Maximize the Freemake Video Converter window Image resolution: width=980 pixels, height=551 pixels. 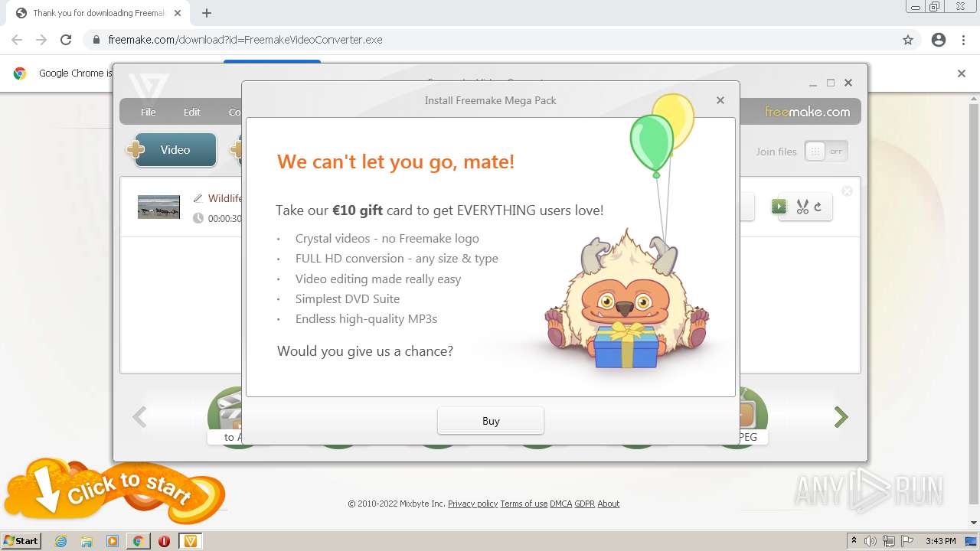pos(831,83)
